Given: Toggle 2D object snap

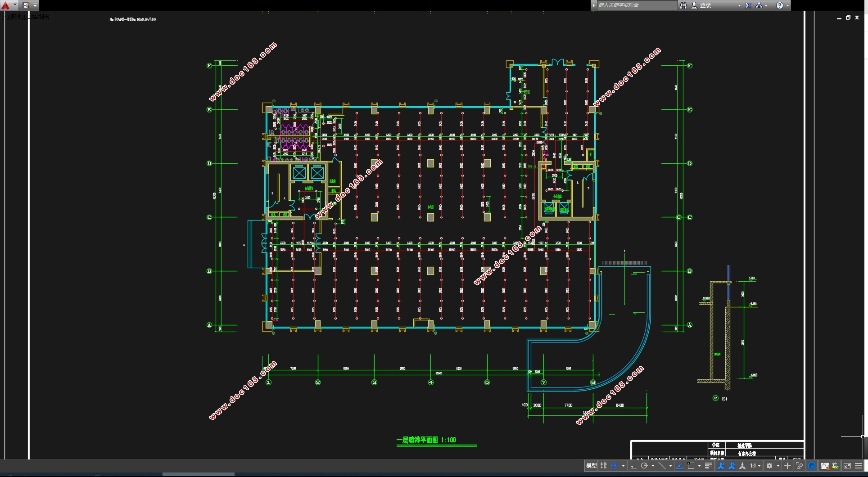Looking at the screenshot, I should click(x=691, y=466).
